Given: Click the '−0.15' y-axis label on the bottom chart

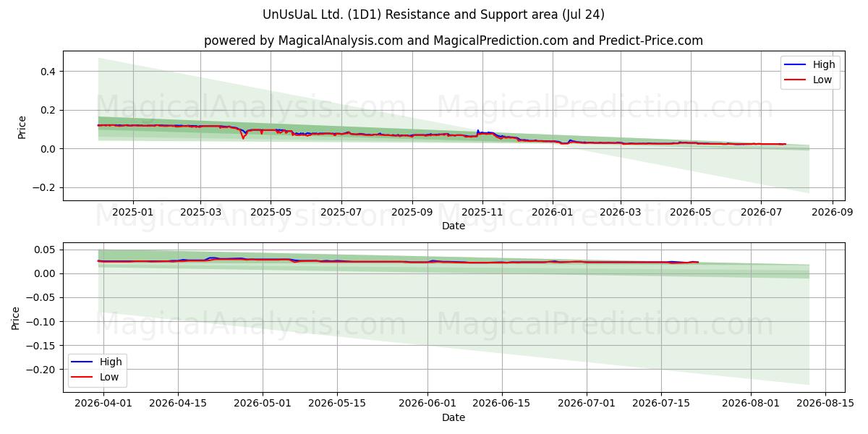Looking at the screenshot, I should pos(42,345).
